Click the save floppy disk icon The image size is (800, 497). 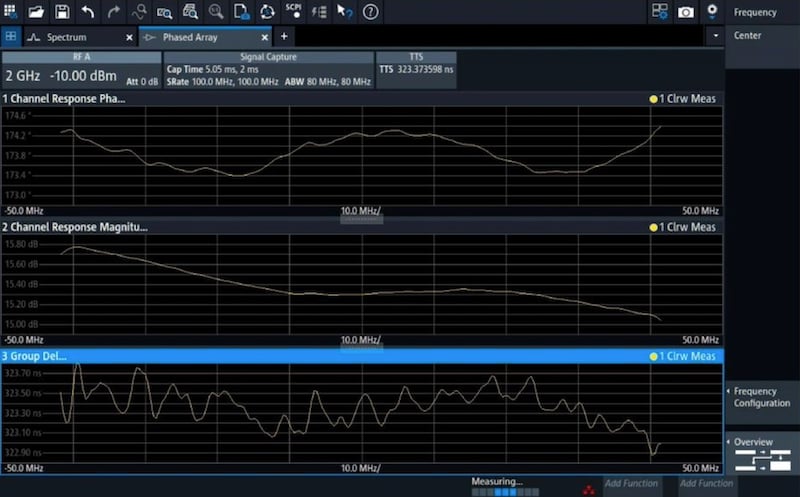(x=62, y=11)
